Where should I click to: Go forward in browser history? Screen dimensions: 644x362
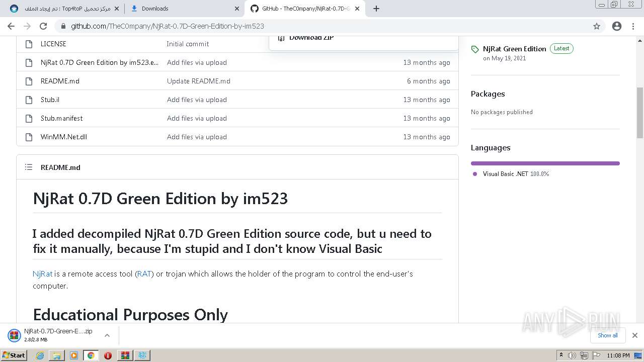27,26
